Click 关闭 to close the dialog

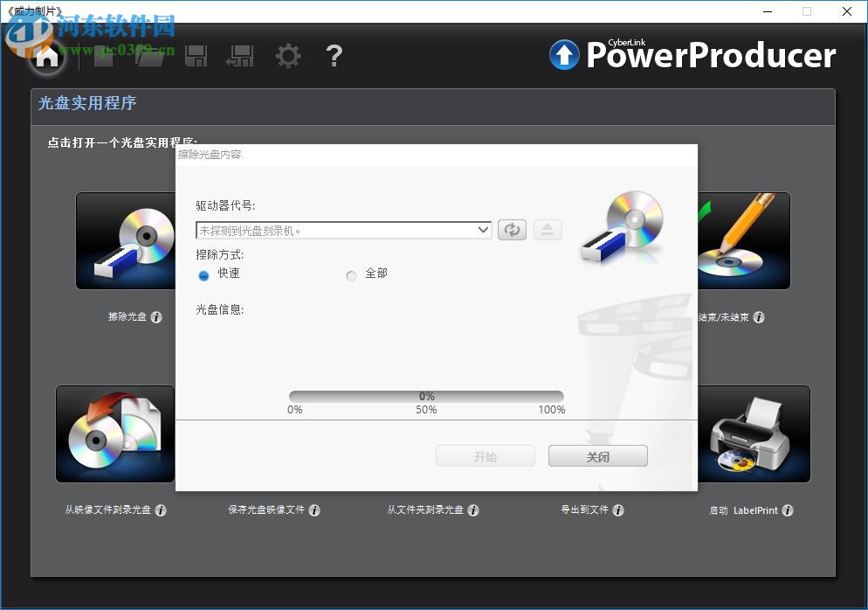click(x=598, y=456)
